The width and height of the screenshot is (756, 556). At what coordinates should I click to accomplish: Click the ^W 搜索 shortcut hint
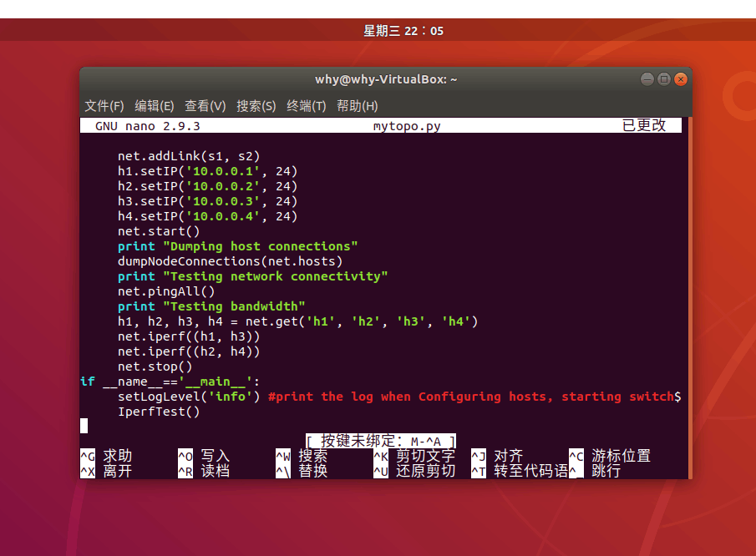[x=302, y=456]
